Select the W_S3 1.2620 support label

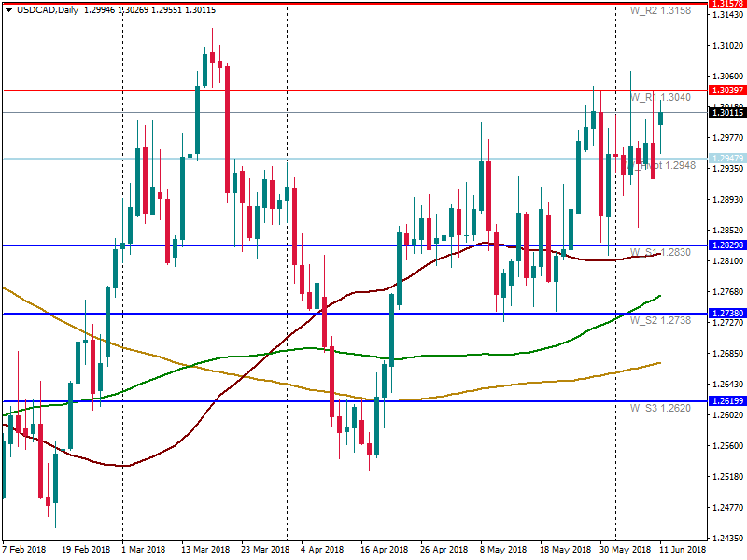659,408
